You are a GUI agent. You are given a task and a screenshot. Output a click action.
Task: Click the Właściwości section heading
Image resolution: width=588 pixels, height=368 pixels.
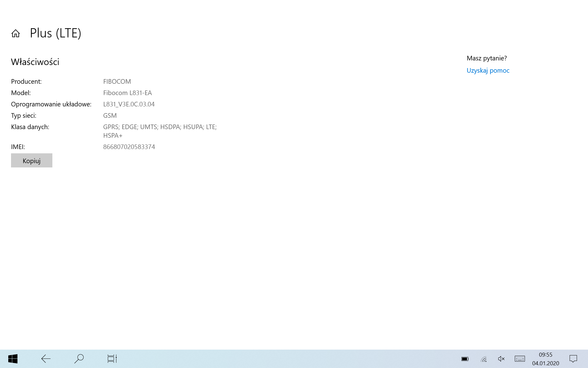click(x=35, y=62)
